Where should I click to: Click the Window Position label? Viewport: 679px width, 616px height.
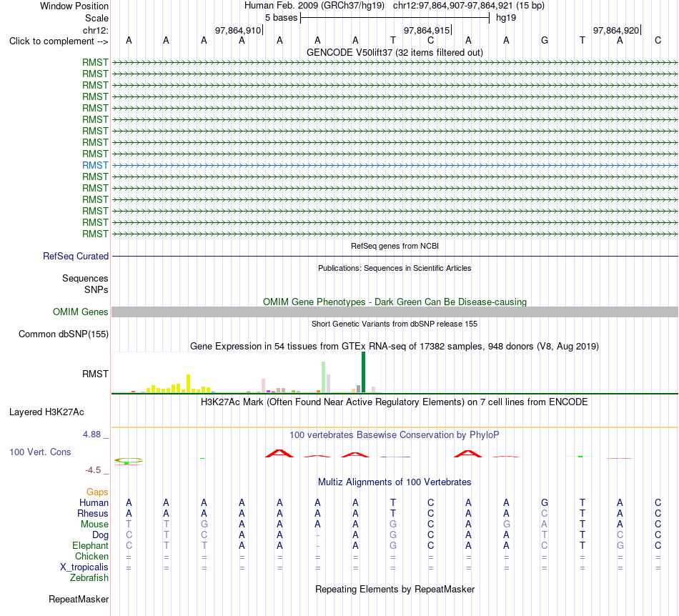[74, 6]
